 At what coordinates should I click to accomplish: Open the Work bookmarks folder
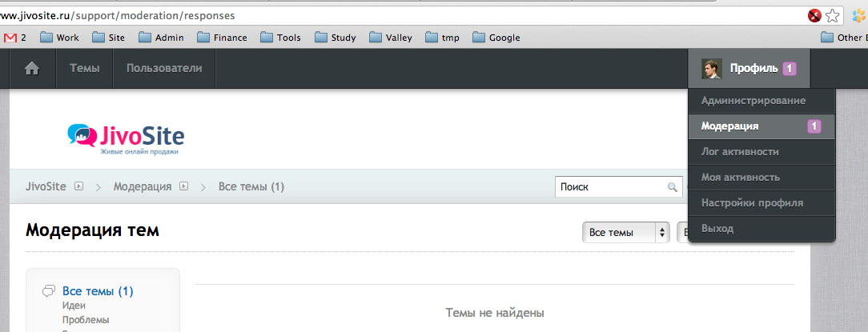(x=59, y=38)
